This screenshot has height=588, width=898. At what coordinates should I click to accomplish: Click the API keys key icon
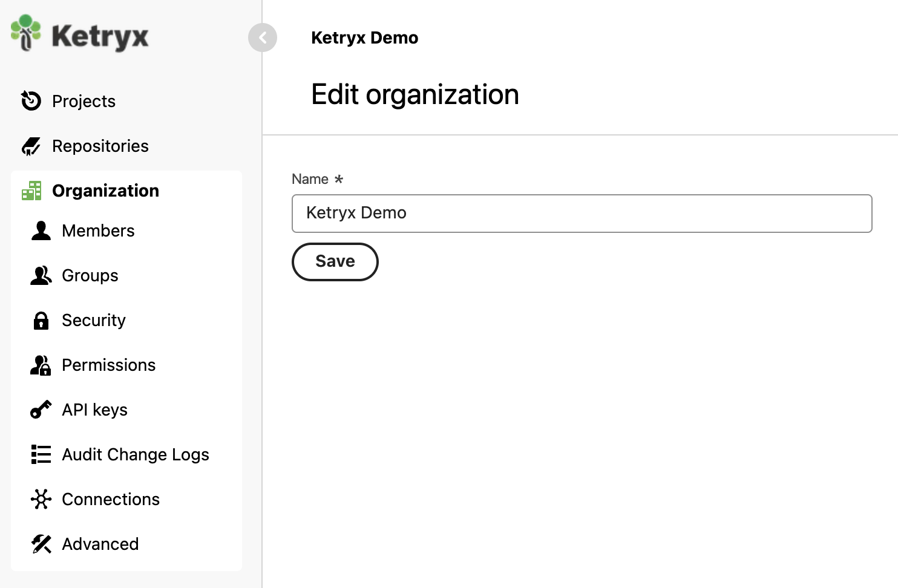(x=41, y=410)
